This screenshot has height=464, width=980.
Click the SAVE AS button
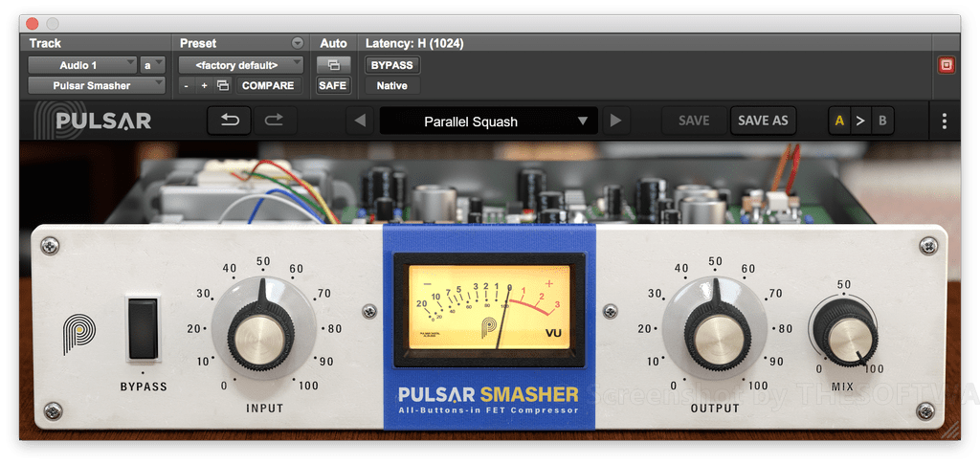[763, 121]
